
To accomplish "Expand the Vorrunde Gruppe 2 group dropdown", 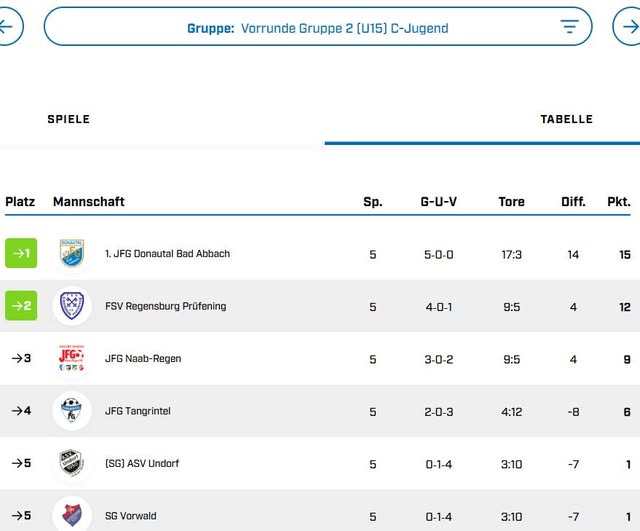I will (x=318, y=28).
